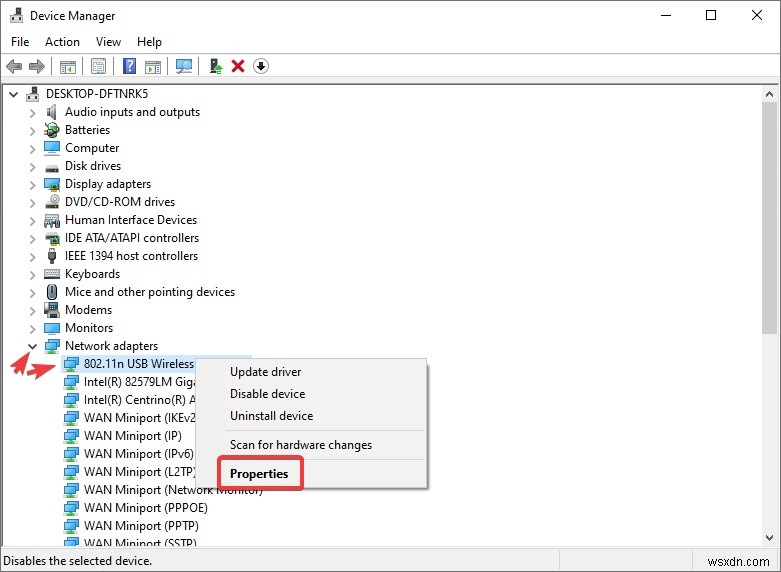Expand the Computer category
Image resolution: width=781 pixels, height=572 pixels.
32,149
